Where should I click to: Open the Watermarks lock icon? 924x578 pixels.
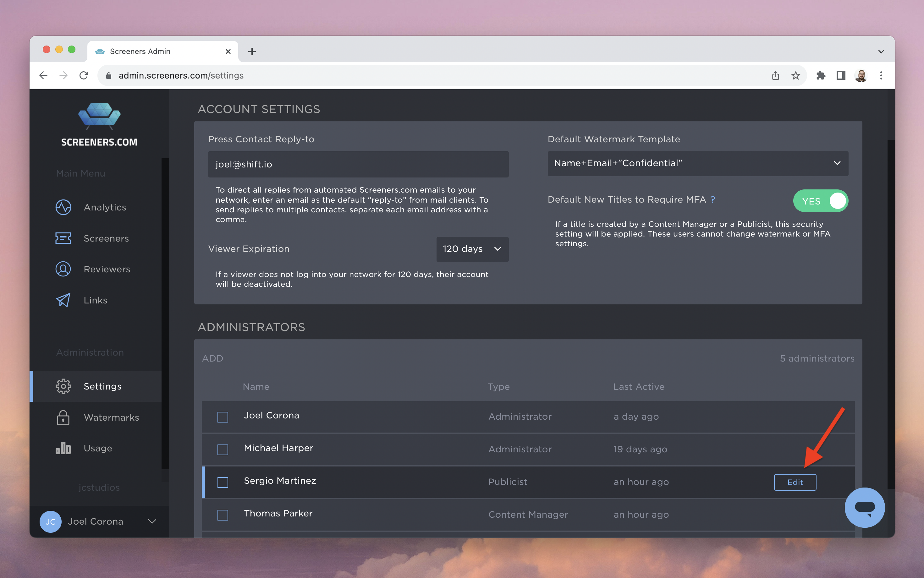63,417
